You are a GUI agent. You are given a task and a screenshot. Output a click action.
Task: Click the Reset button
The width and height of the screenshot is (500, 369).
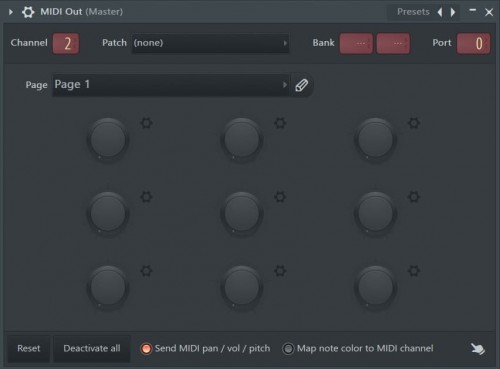pos(29,349)
